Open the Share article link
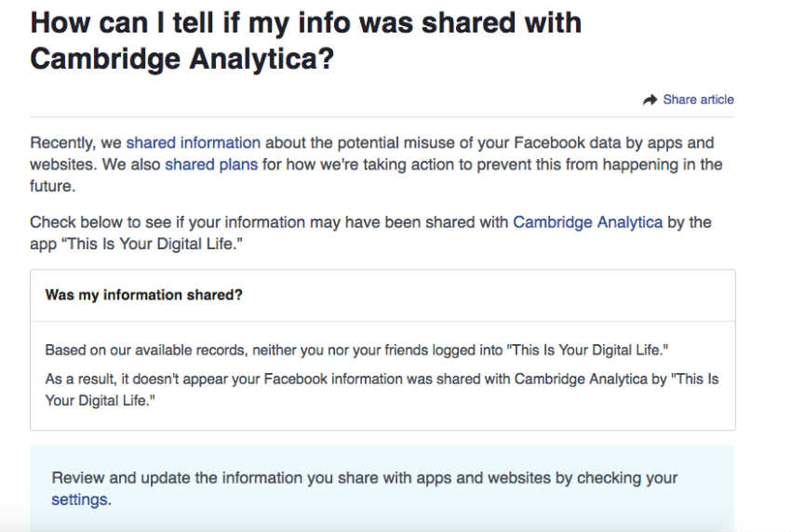Image resolution: width=791 pixels, height=532 pixels. [x=698, y=100]
